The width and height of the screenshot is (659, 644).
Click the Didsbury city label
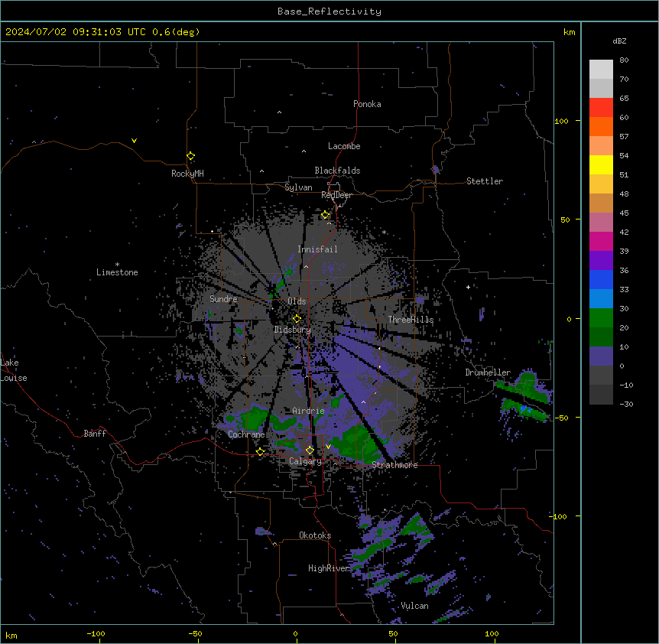292,330
